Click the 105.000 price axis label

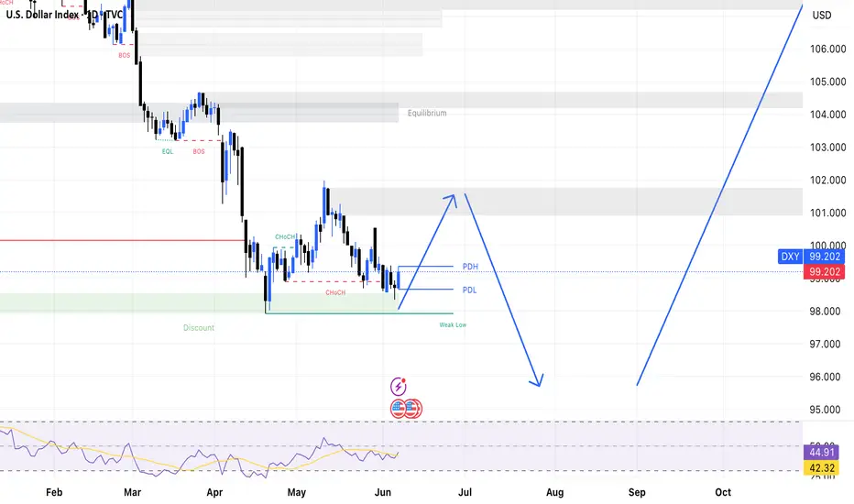point(827,82)
